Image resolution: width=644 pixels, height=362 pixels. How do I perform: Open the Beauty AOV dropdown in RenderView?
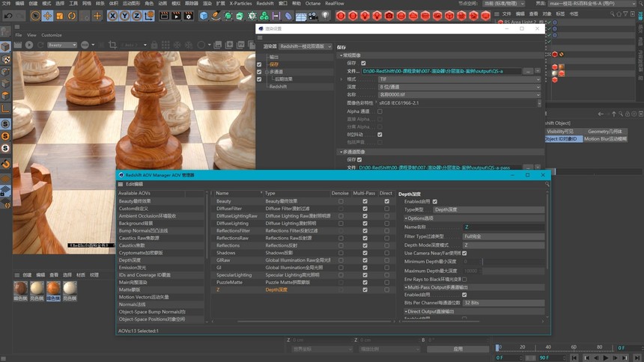(62, 45)
